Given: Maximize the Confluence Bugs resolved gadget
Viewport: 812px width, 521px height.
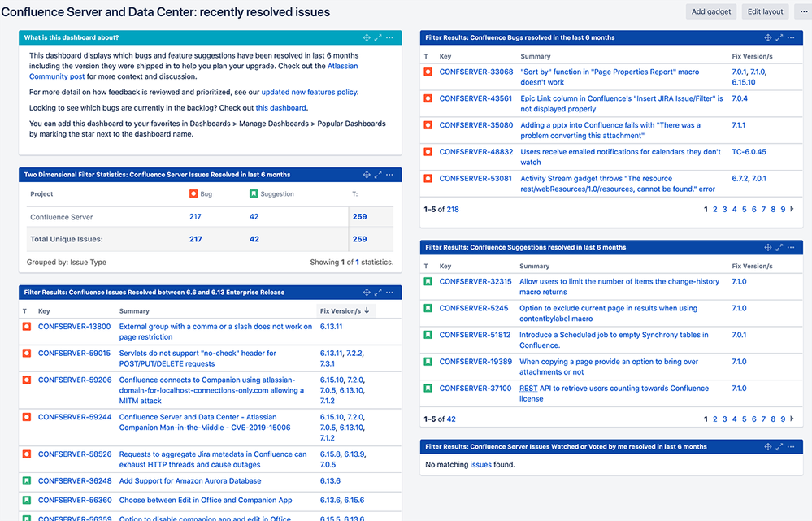Looking at the screenshot, I should click(x=779, y=38).
